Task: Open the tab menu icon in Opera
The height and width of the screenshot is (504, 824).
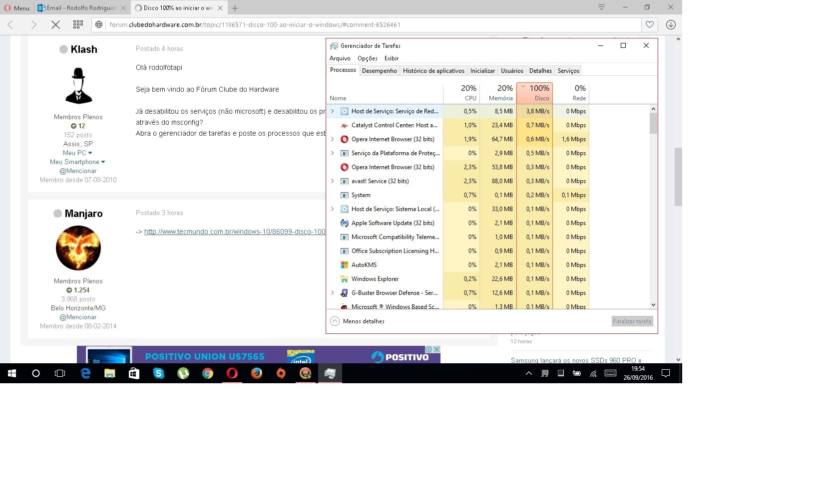Action: (x=601, y=7)
